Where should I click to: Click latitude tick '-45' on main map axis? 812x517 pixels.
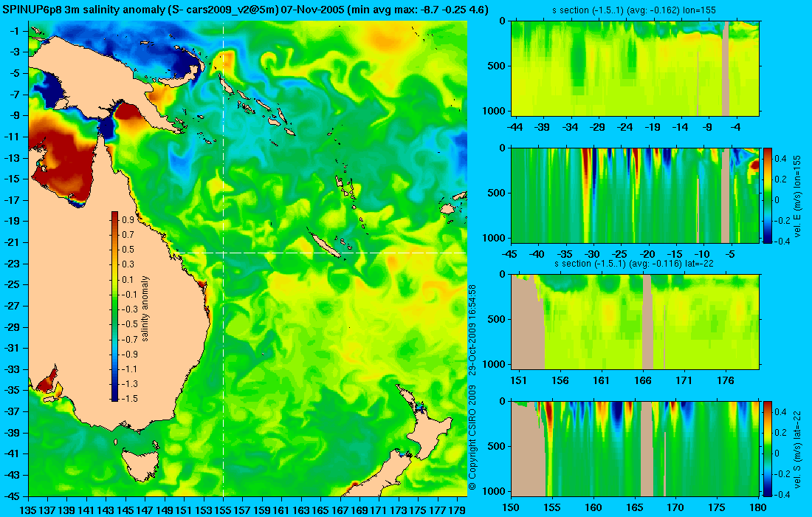(12, 496)
